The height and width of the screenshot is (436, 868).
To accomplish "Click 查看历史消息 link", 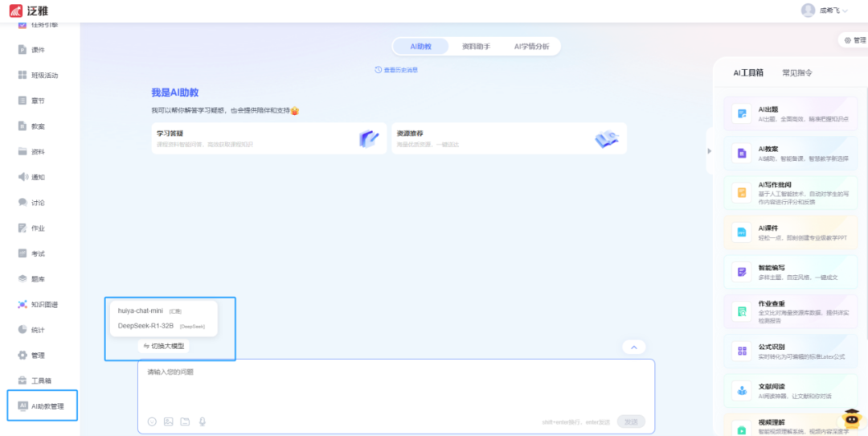I will 396,70.
